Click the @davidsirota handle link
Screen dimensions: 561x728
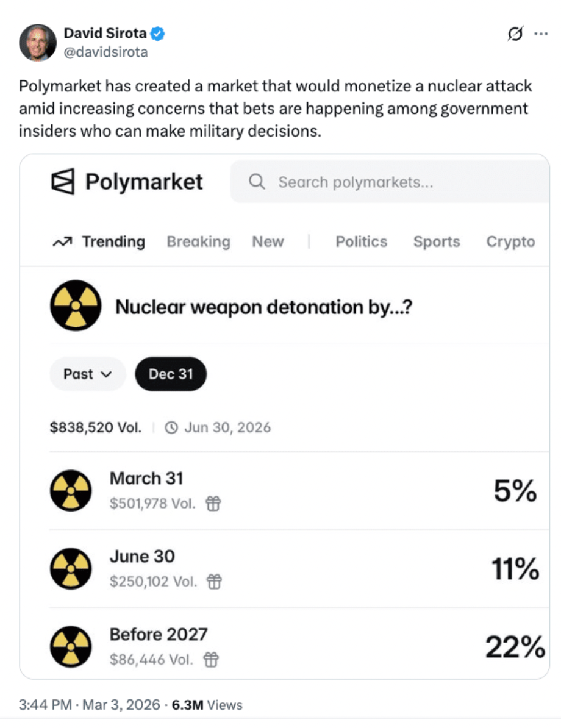105,52
